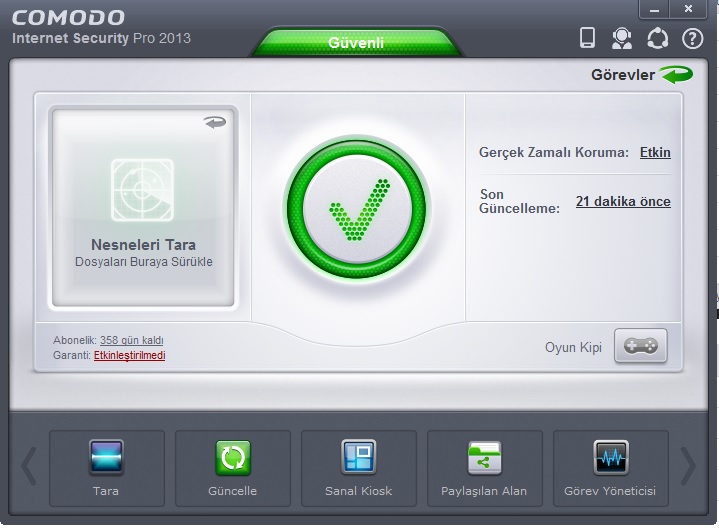
Task: Open Görev Yöneticisi task manager shortcut
Action: 611,468
